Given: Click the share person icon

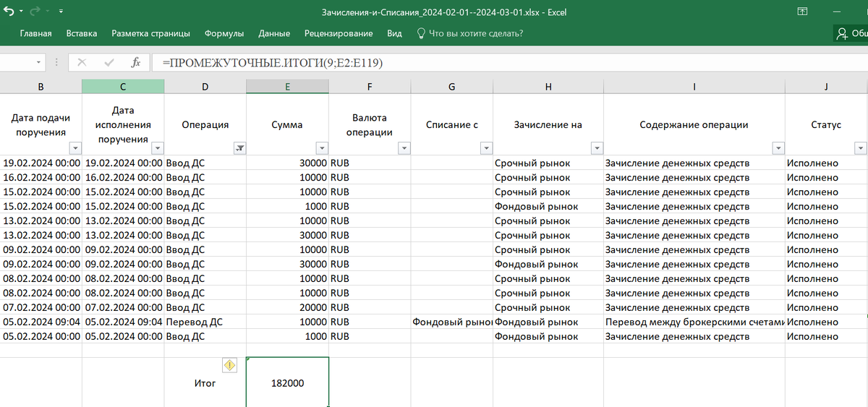Looking at the screenshot, I should pos(841,33).
